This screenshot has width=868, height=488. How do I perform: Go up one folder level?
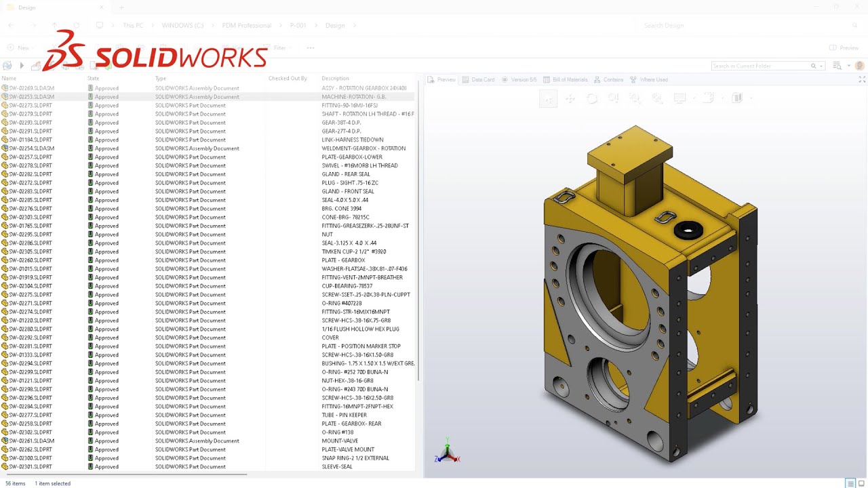[x=55, y=26]
